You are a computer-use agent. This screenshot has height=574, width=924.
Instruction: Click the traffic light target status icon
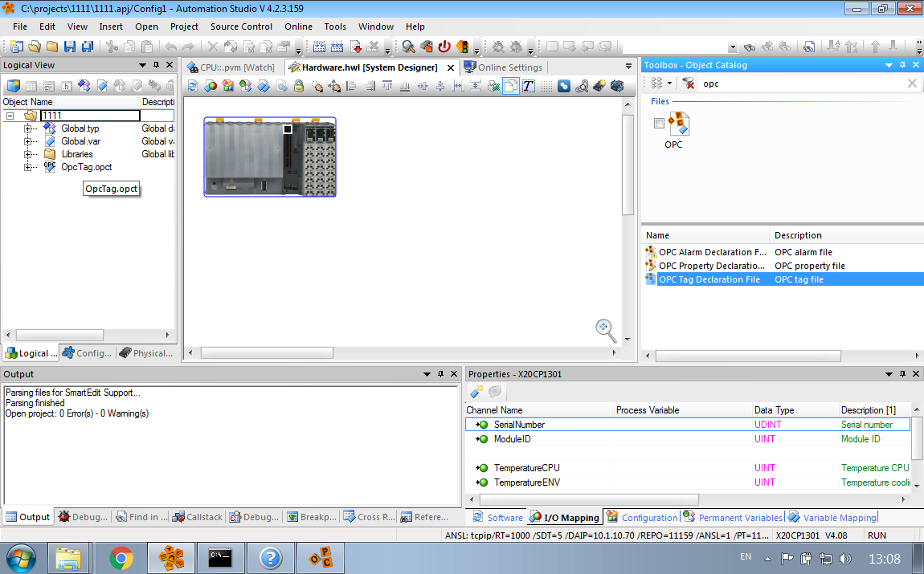coord(463,47)
